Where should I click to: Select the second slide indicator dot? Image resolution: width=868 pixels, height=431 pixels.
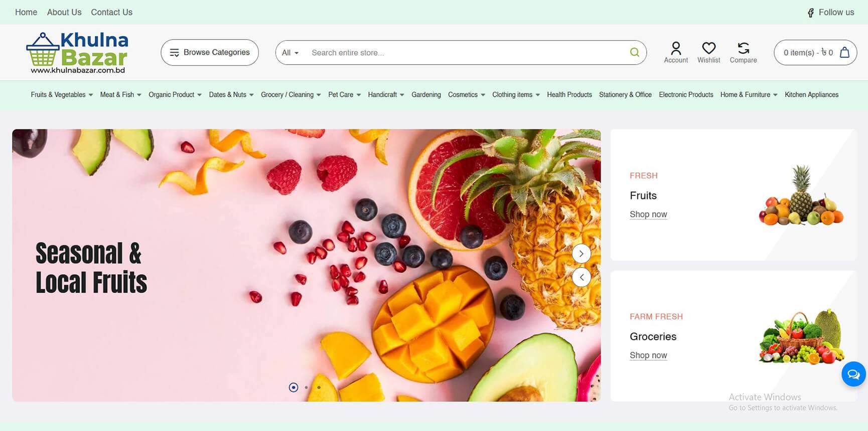click(x=306, y=387)
